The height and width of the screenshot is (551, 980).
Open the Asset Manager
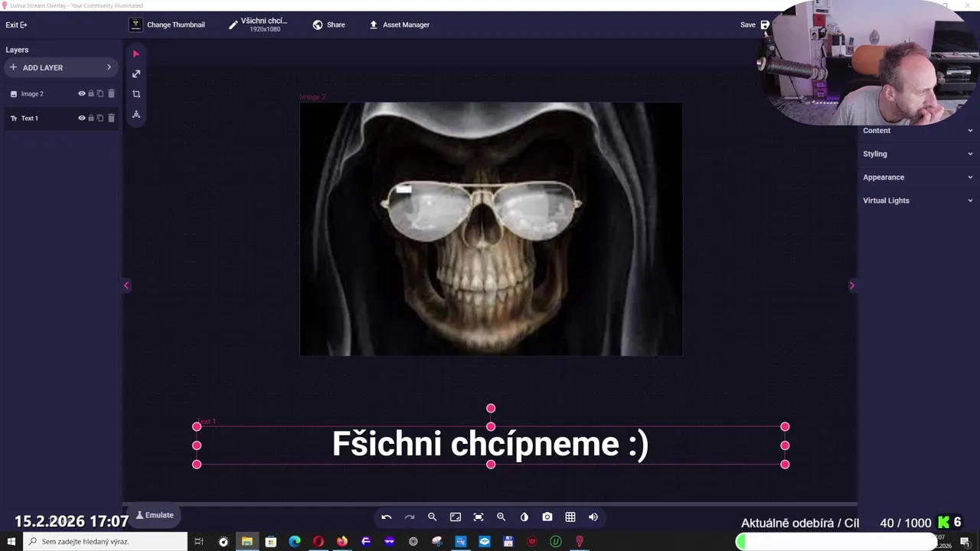point(400,24)
